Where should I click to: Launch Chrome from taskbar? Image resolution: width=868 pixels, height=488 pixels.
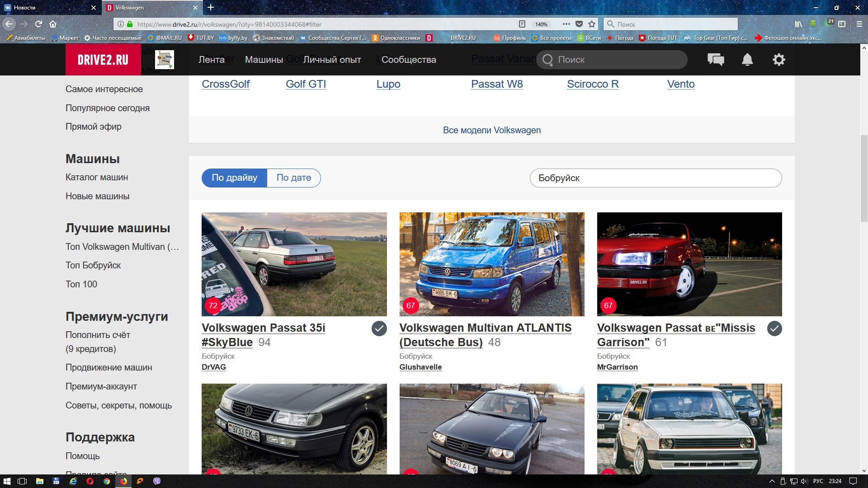(107, 481)
